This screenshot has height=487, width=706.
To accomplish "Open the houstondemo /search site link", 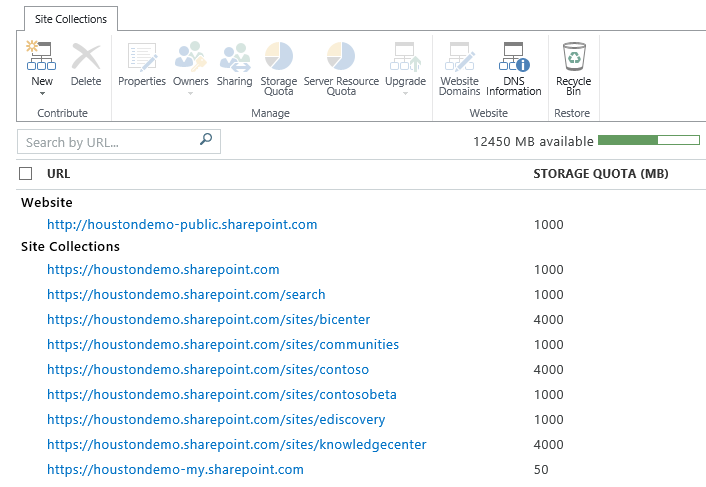I will [x=186, y=294].
